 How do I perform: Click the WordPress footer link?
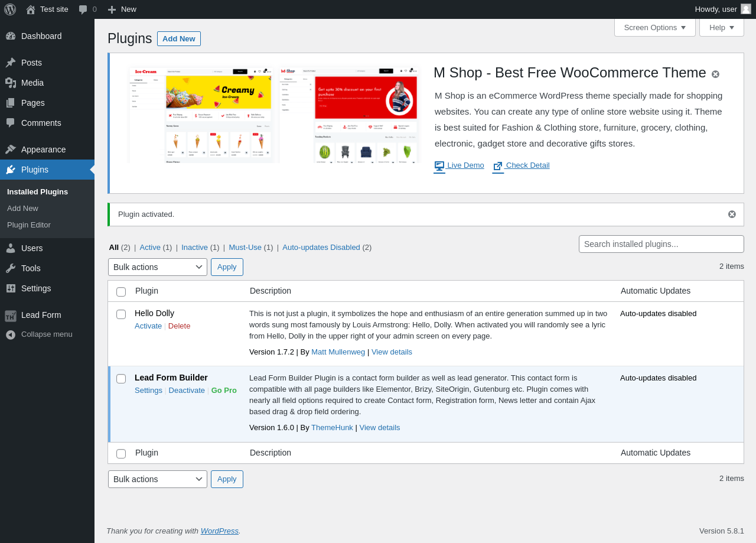220,531
